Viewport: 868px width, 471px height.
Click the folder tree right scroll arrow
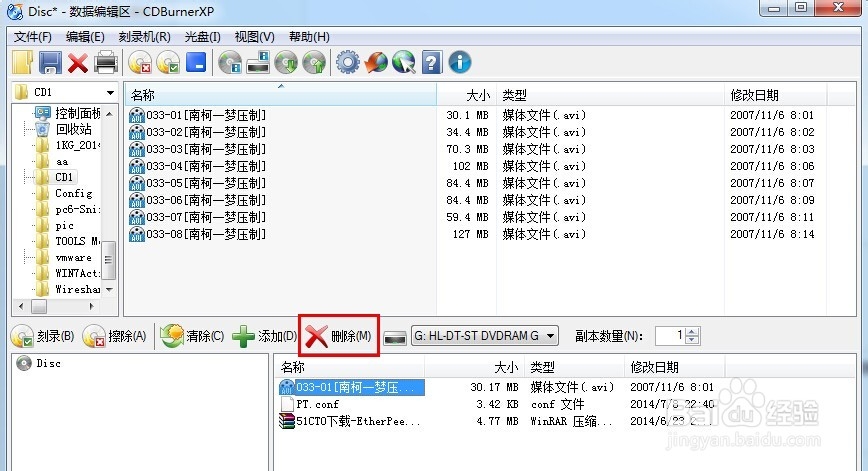(x=91, y=306)
